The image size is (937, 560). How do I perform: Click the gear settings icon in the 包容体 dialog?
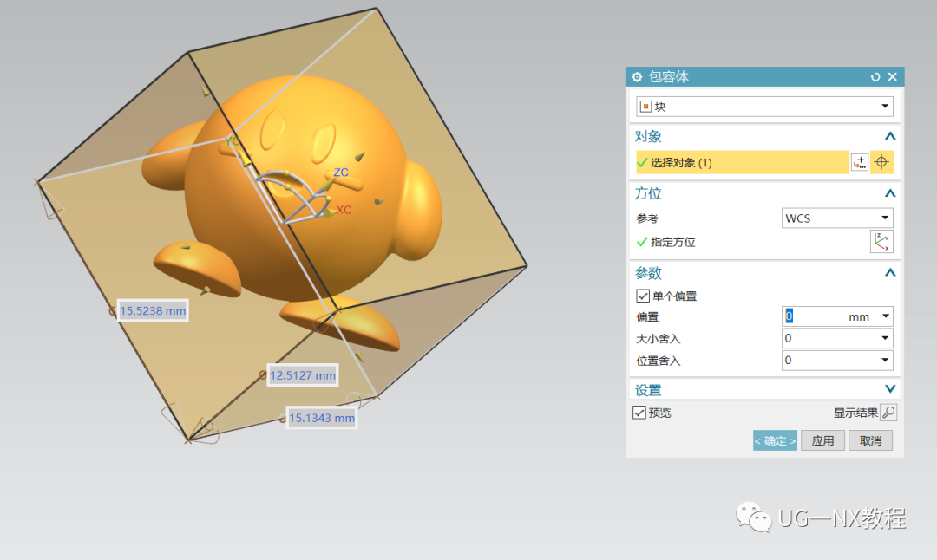tap(637, 77)
